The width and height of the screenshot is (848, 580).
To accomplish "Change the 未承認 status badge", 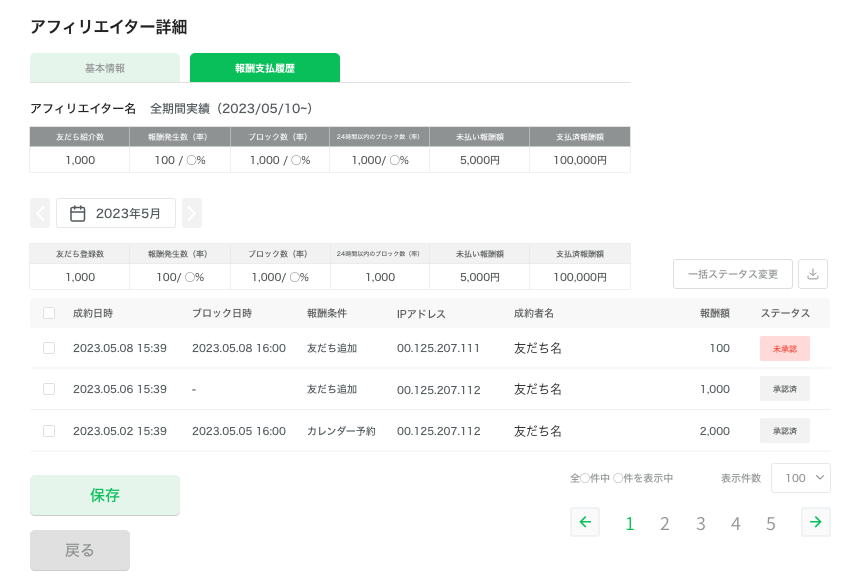I will [x=784, y=348].
